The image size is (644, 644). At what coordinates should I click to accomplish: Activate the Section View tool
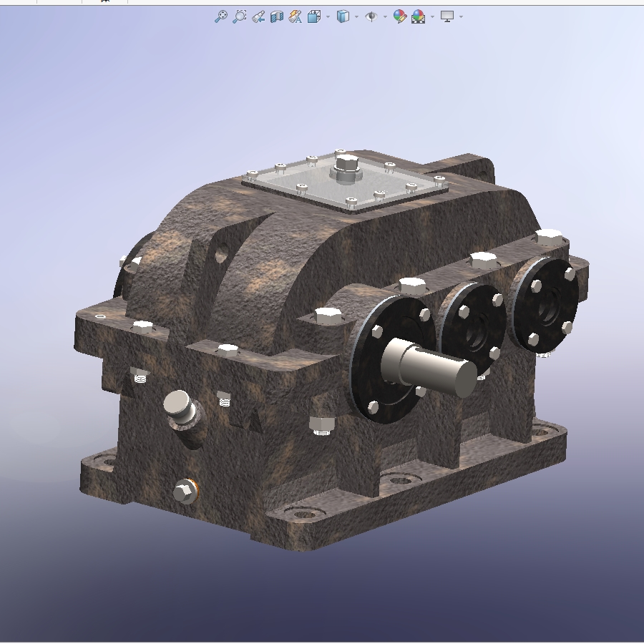(277, 17)
